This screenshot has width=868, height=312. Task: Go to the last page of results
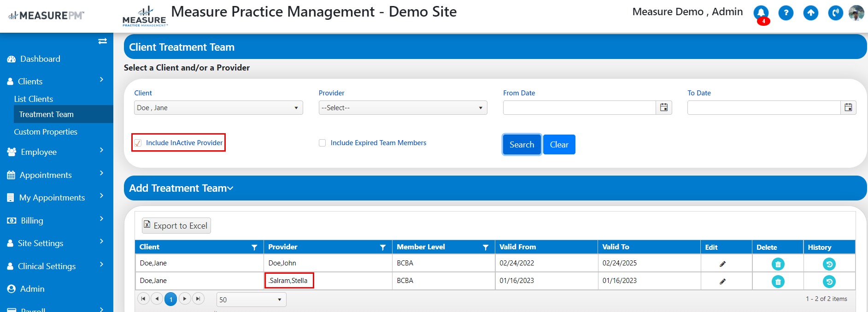click(198, 299)
